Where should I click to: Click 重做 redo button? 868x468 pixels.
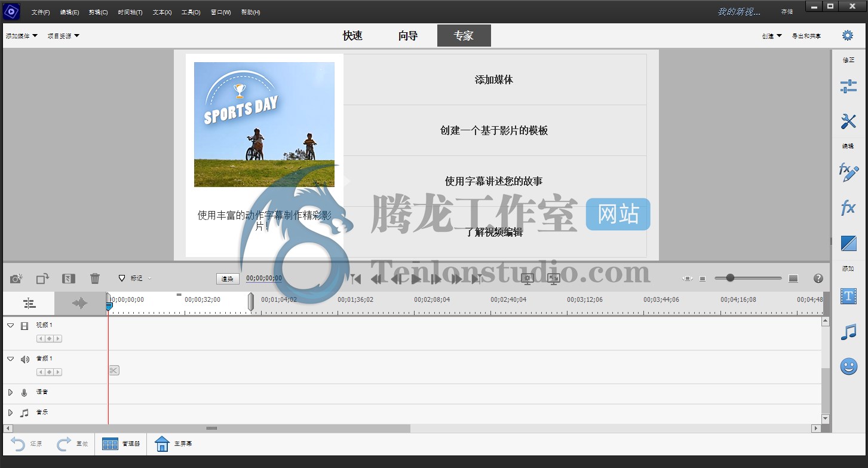click(x=72, y=444)
